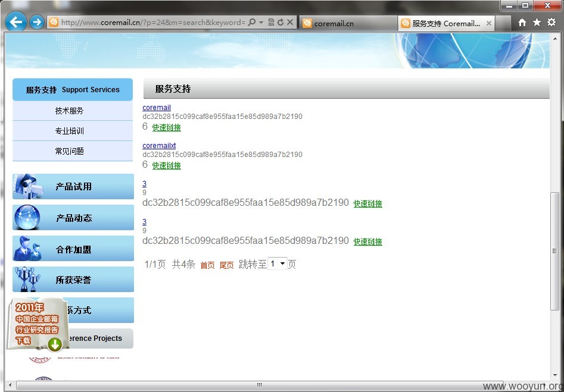Click the green download arrow icon
Viewport: 564px width, 392px height.
click(55, 345)
